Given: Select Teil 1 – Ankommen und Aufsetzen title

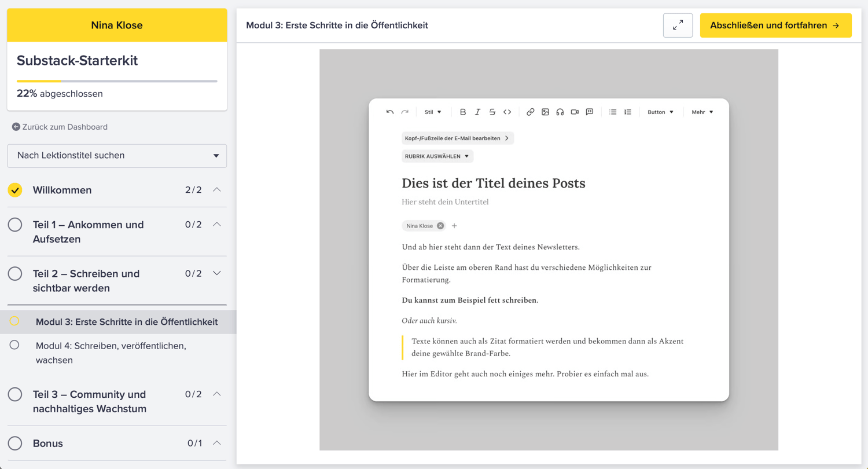Looking at the screenshot, I should point(88,232).
